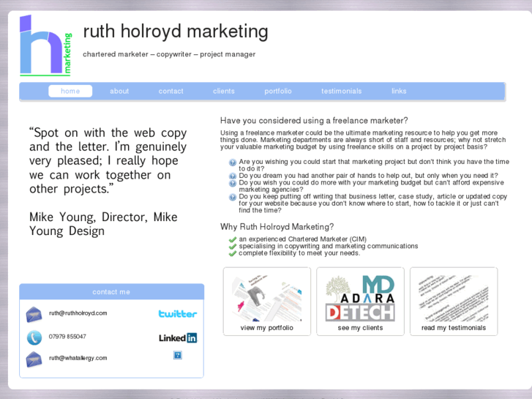Click the question bullet beside 'Do you wish'

pyautogui.click(x=233, y=183)
